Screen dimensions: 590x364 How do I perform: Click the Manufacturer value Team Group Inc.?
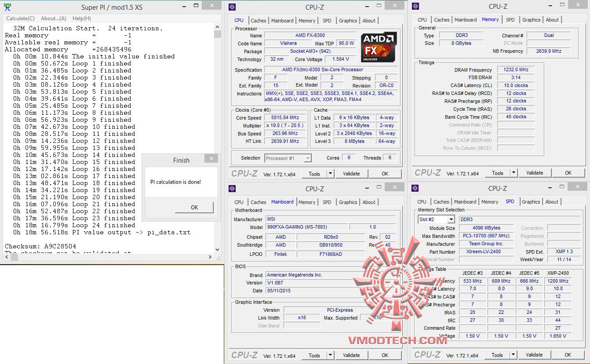tap(486, 244)
